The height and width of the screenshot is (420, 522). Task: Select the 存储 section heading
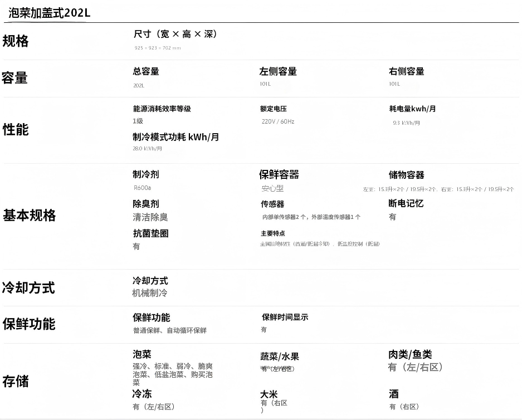coord(16,382)
